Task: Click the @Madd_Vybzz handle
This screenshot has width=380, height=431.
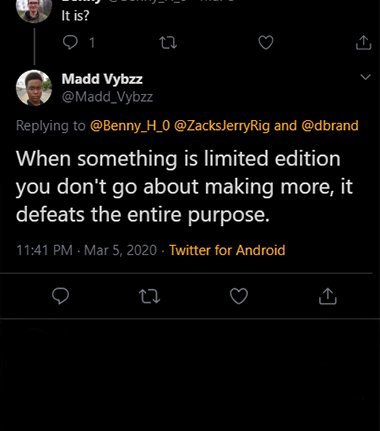Action: click(107, 97)
